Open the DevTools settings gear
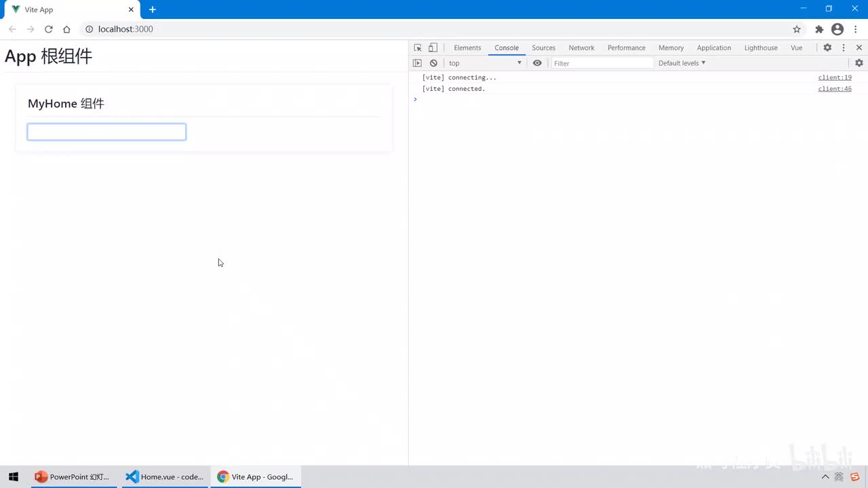Viewport: 868px width, 488px height. point(827,47)
